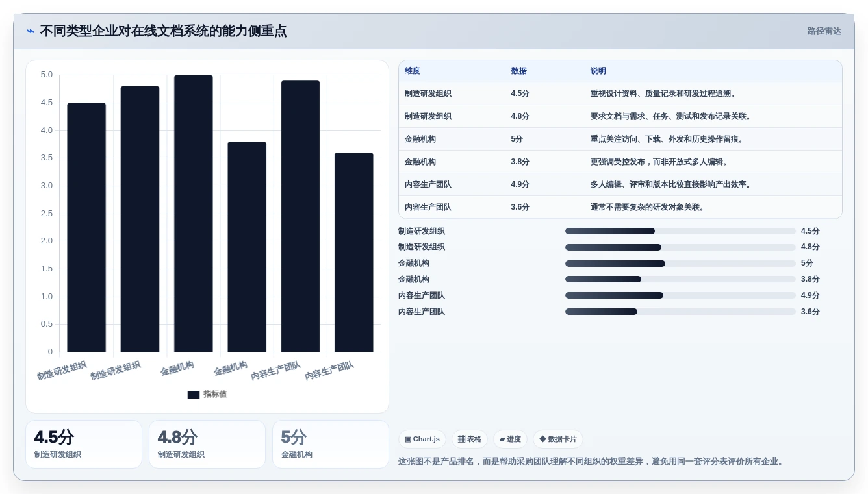868x494 pixels.
Task: Click the chart bar reaching 5.0
Action: pyautogui.click(x=194, y=214)
